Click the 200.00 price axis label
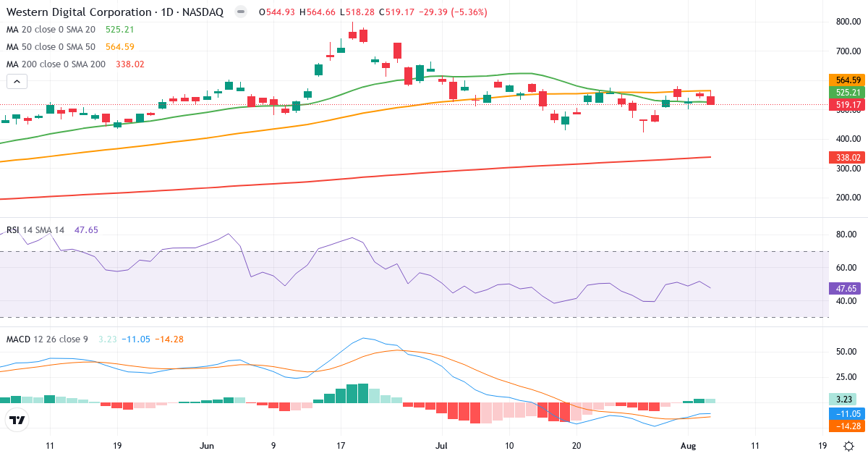The height and width of the screenshot is (456, 868). [847, 198]
